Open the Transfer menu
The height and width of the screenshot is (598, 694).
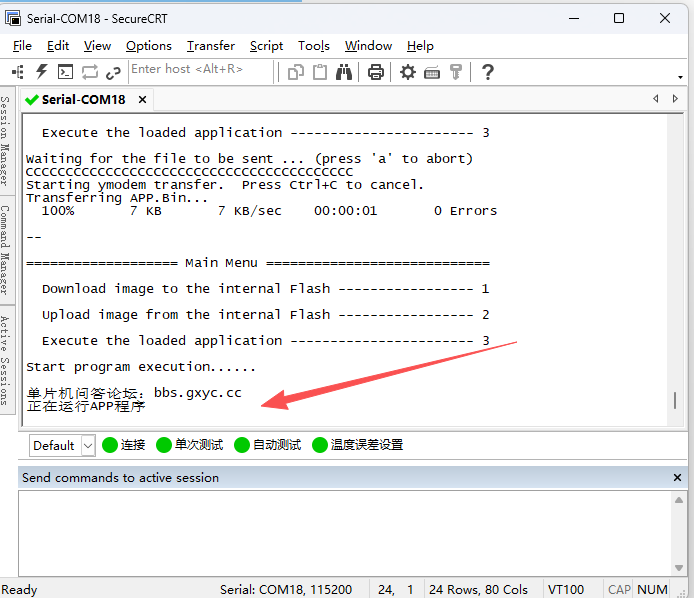[210, 46]
